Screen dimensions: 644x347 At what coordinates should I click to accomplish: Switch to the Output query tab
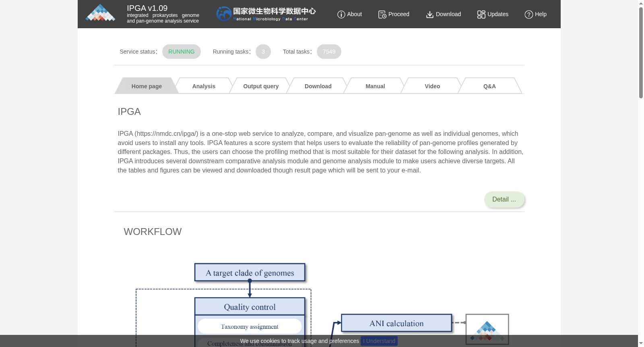pyautogui.click(x=261, y=86)
